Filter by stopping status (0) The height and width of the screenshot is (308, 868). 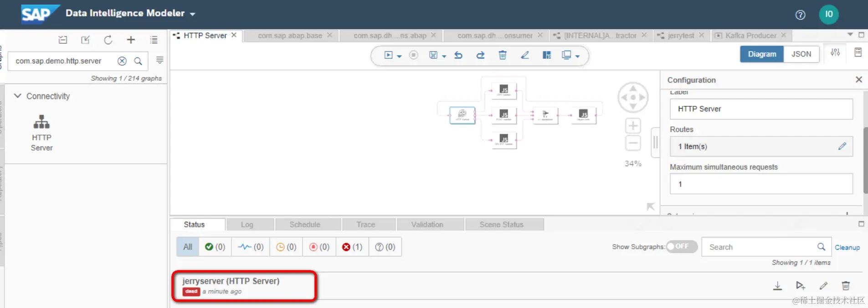pyautogui.click(x=319, y=247)
